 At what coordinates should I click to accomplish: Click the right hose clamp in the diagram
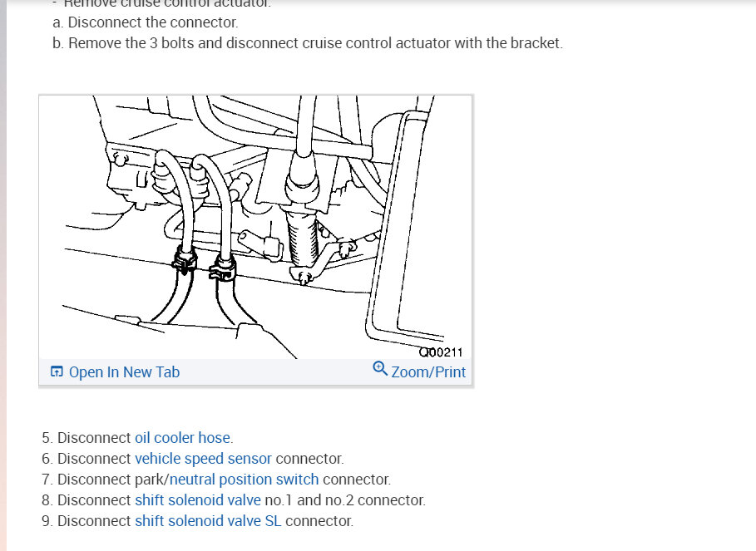coord(222,269)
